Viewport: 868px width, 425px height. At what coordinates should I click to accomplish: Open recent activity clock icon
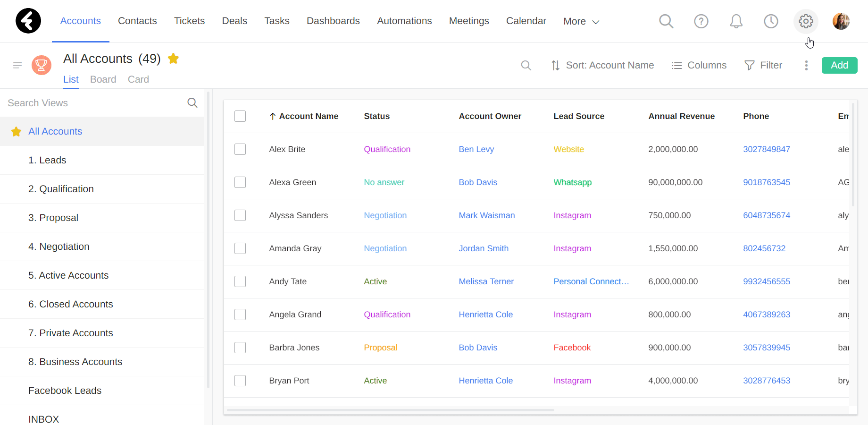[771, 21]
